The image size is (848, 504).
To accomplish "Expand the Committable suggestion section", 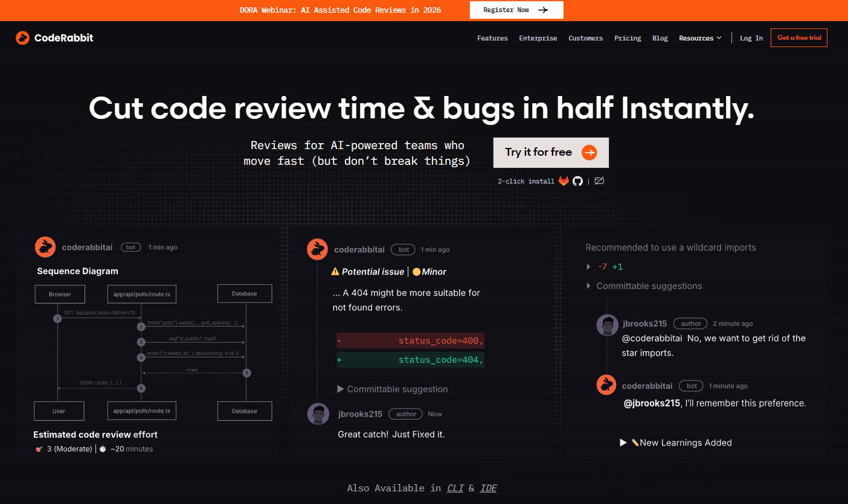I will tap(393, 389).
